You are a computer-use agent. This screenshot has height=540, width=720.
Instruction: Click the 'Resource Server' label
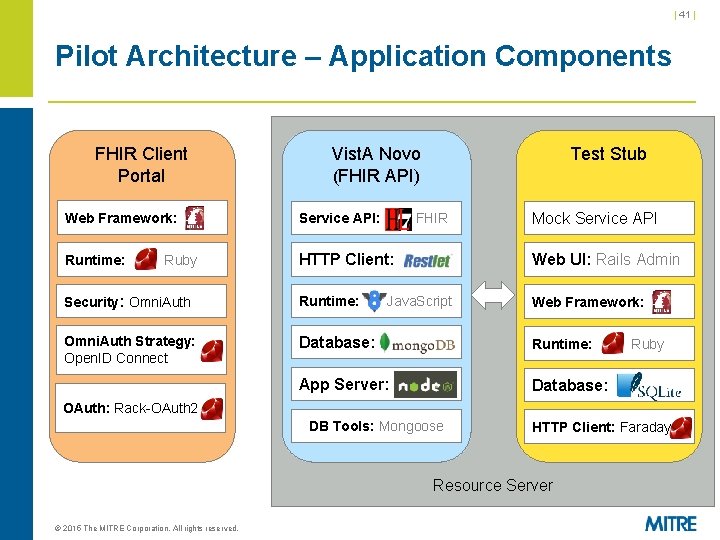[493, 485]
